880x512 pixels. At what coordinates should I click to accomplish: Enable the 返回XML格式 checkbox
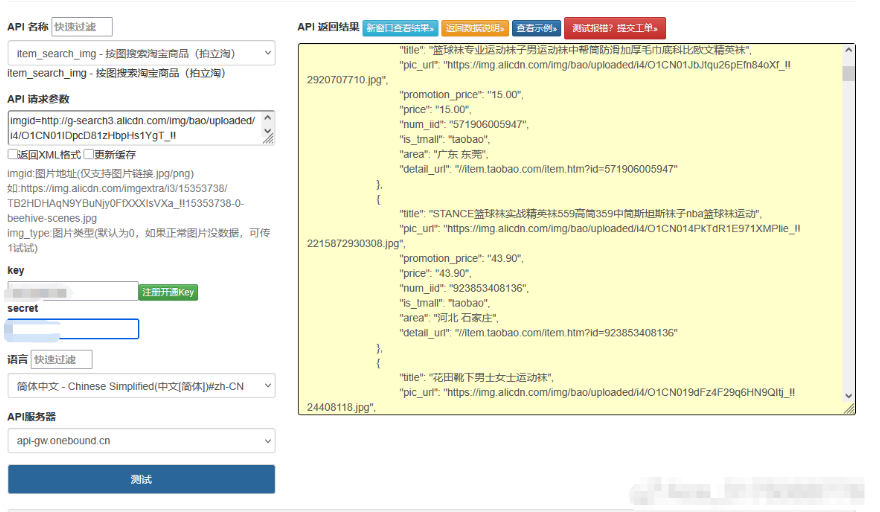click(x=12, y=154)
